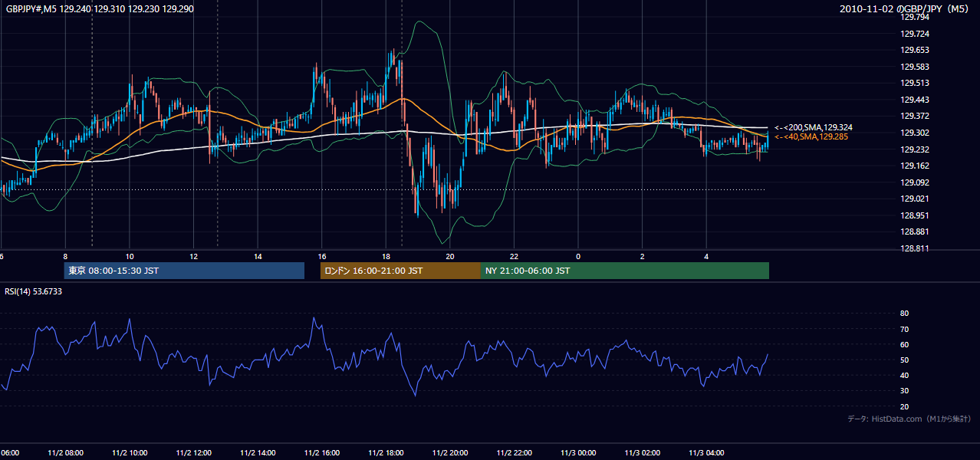The width and height of the screenshot is (980, 460).
Task: Click the 11/2 08:00 bottom time label
Action: [65, 453]
